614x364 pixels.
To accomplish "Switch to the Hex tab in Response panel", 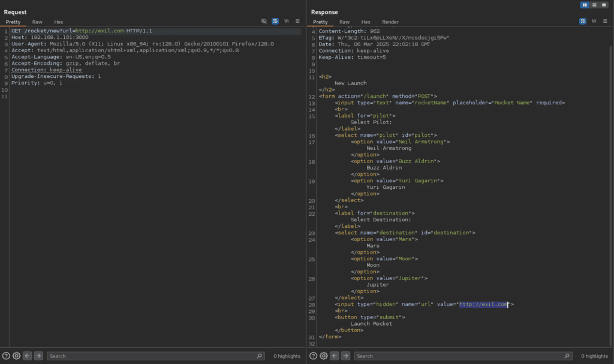I will tap(366, 22).
